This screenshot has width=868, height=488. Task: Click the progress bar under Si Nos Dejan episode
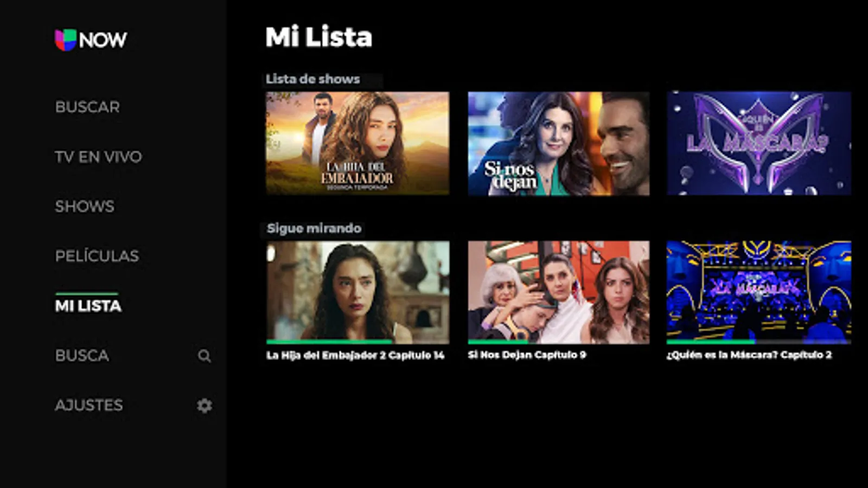559,342
